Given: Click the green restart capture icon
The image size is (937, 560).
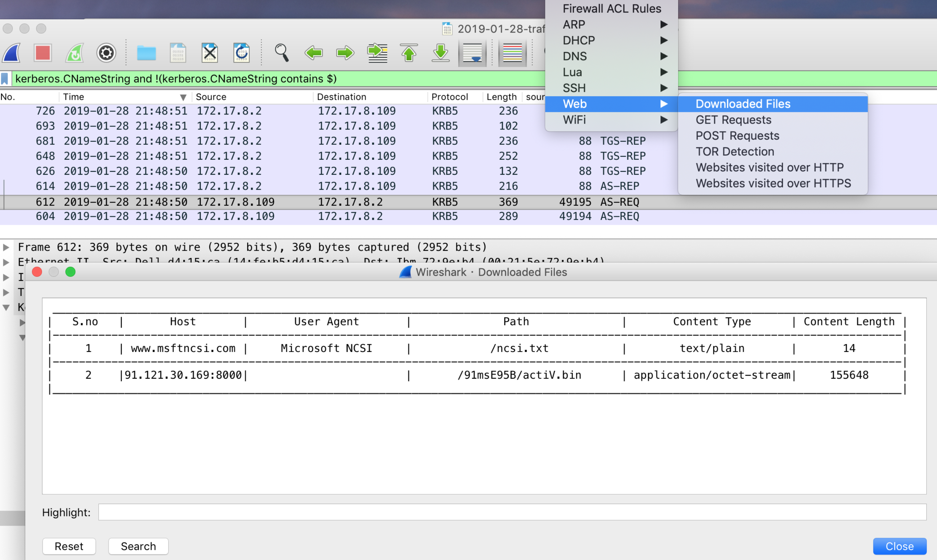Looking at the screenshot, I should 74,53.
